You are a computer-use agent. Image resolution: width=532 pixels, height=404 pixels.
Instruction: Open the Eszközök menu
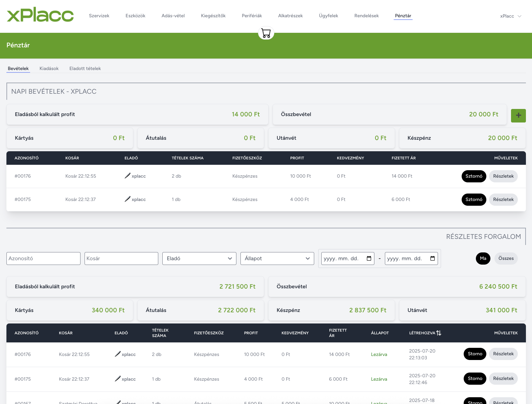tap(135, 16)
